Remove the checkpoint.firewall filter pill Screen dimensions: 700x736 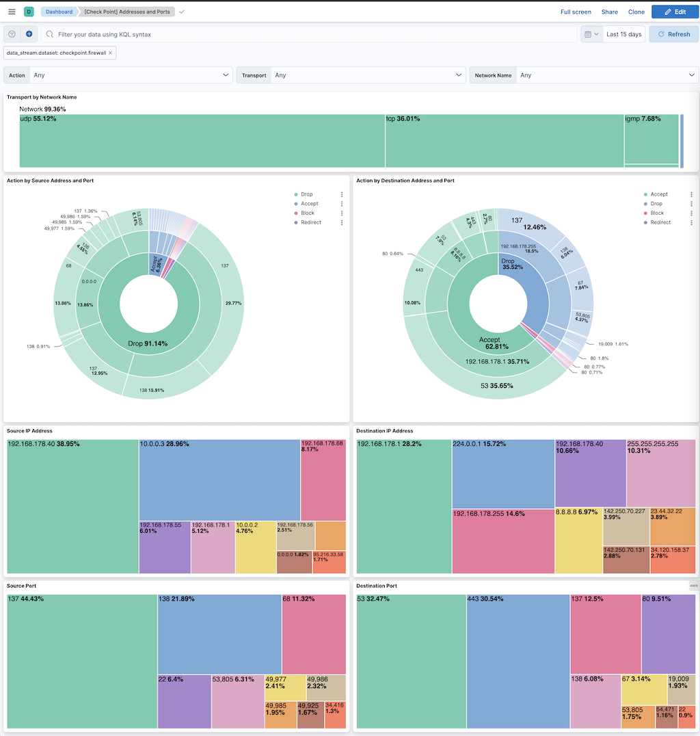pos(111,53)
